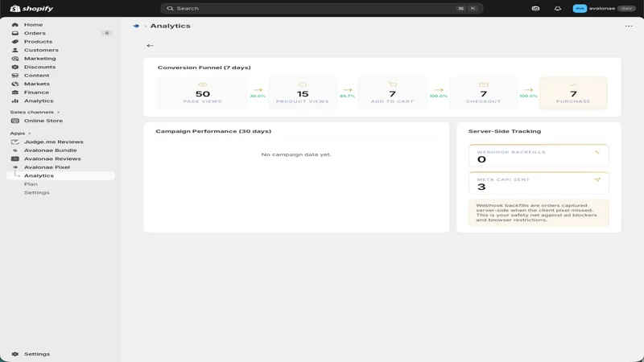644x362 pixels.
Task: Open Markets in the sidebar
Action: (36, 84)
